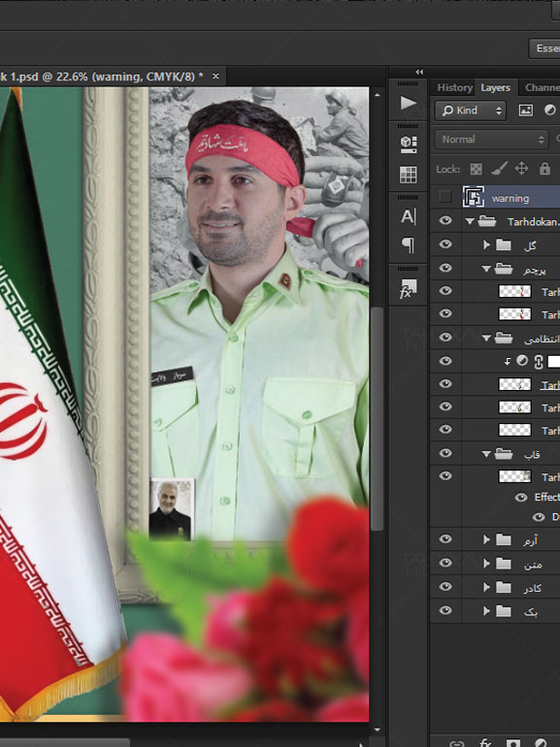
Task: Toggle visibility of the آرم group
Action: click(445, 539)
